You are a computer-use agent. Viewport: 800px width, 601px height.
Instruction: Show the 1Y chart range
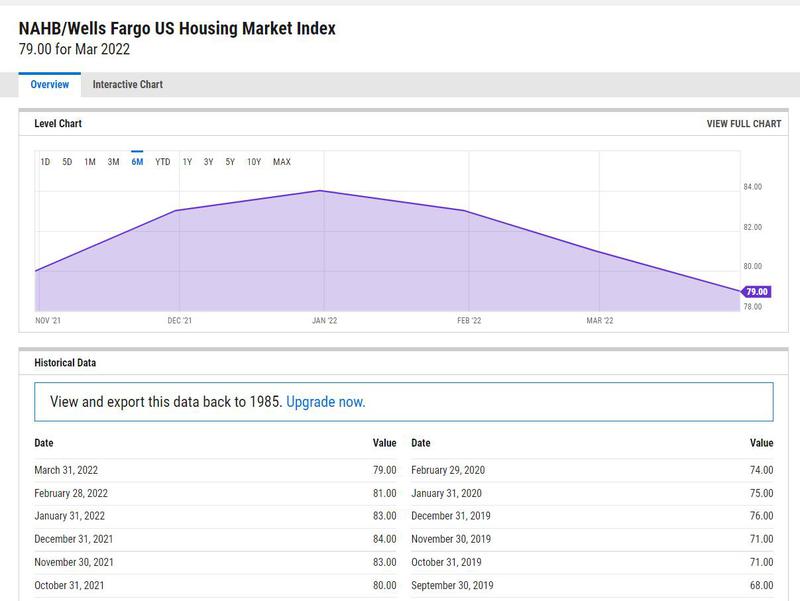click(187, 162)
